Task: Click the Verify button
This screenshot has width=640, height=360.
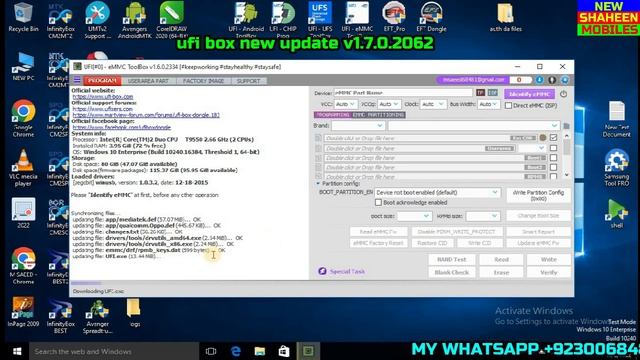Action: [x=549, y=272]
